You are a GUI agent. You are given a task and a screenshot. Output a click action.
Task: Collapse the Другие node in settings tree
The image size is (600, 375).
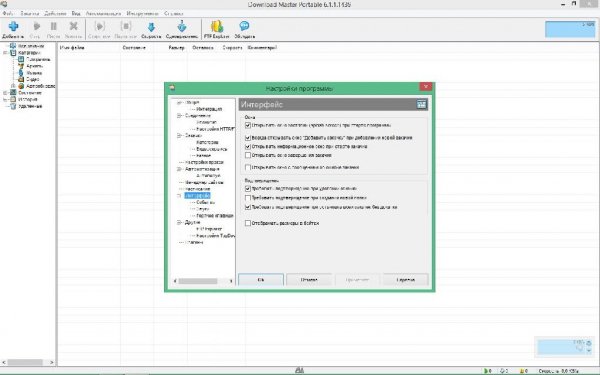point(179,222)
